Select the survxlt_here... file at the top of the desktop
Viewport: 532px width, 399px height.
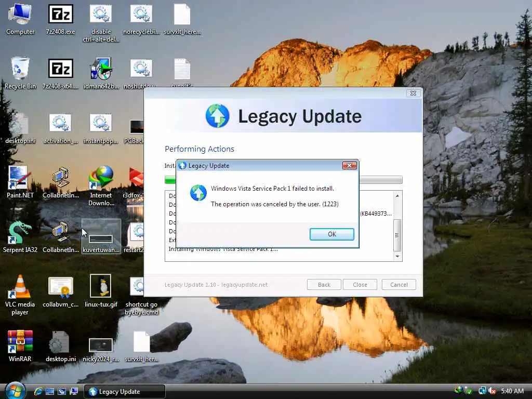pos(182,19)
